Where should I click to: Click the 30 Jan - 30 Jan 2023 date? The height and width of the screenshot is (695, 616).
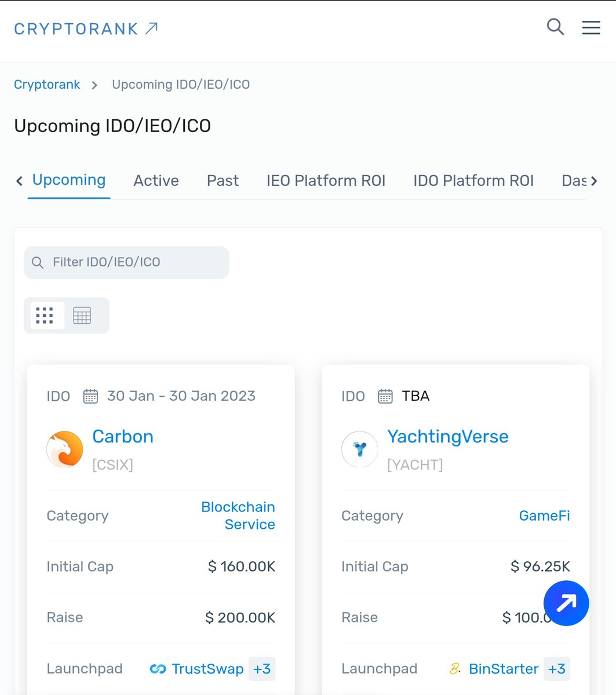pos(181,396)
